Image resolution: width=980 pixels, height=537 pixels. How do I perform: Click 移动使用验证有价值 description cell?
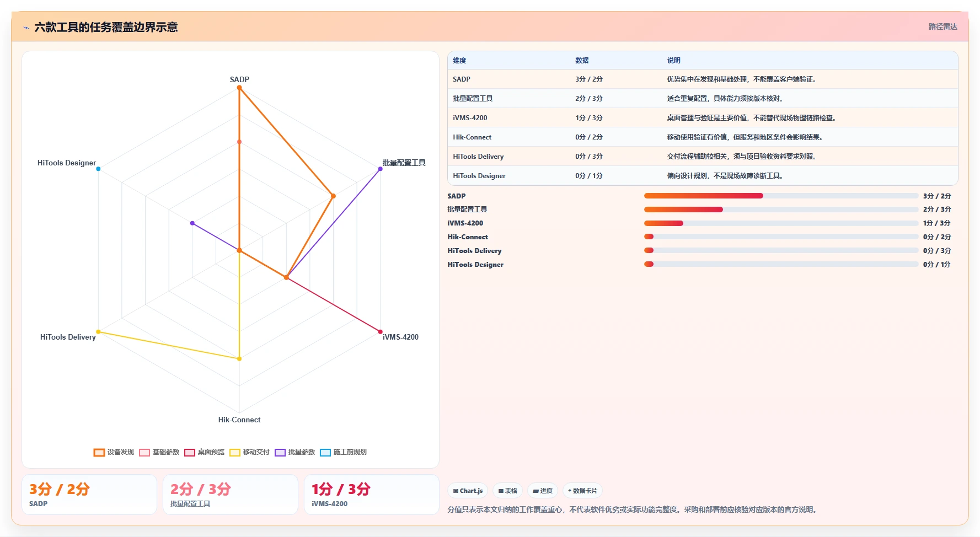tap(745, 137)
